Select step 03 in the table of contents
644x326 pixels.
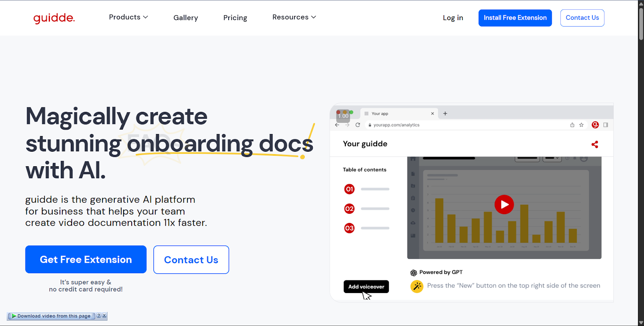click(349, 228)
